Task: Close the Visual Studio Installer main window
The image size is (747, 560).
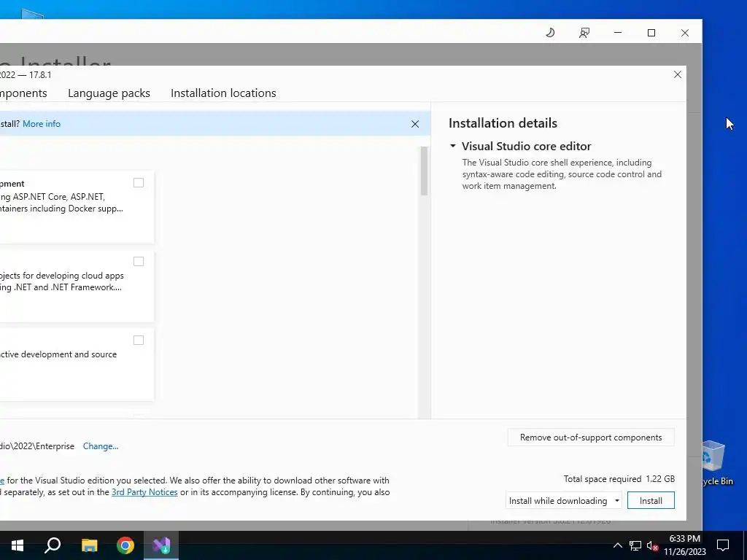Action: [x=684, y=32]
